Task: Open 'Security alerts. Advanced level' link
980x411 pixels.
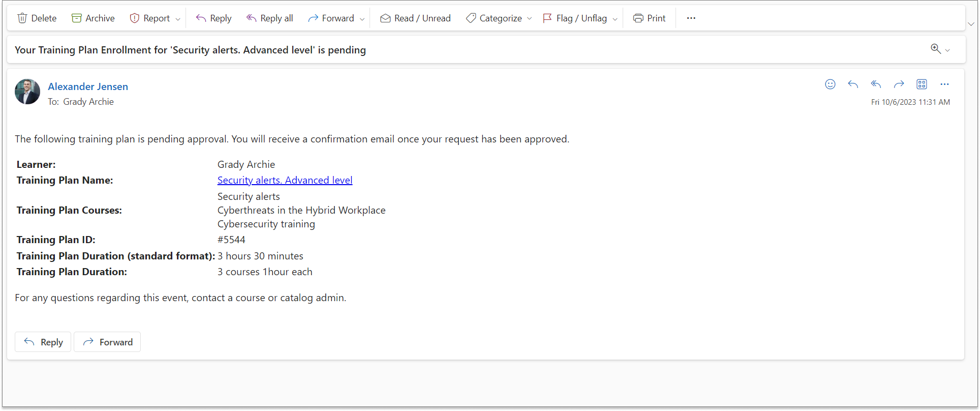Action: click(x=285, y=180)
